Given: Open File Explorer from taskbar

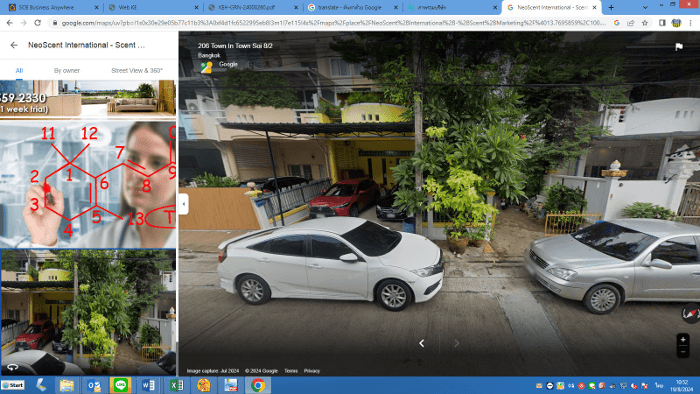Looking at the screenshot, I should tap(67, 385).
